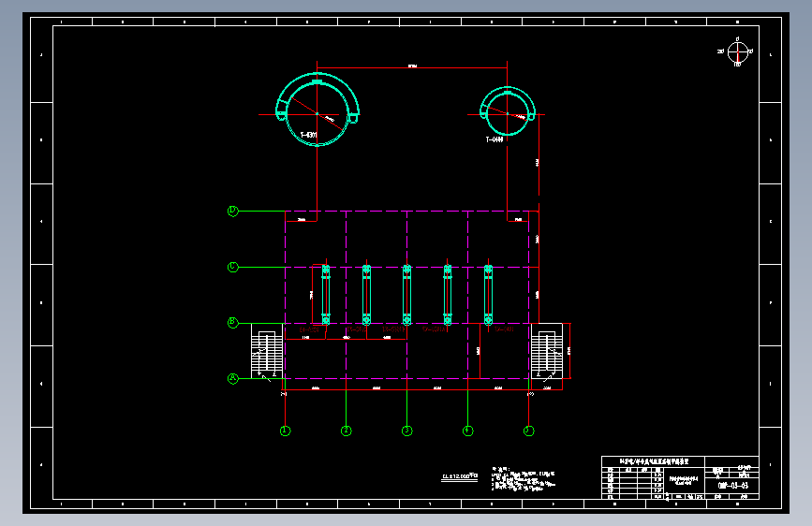This screenshot has height=526, width=812.
Task: Click the EL ±12.000 elevation label
Action: point(459,476)
